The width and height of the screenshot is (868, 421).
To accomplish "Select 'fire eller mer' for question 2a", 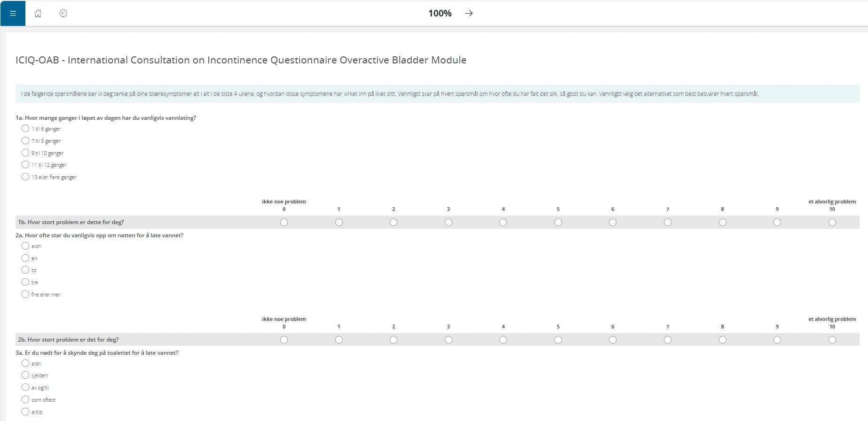I will pyautogui.click(x=25, y=294).
